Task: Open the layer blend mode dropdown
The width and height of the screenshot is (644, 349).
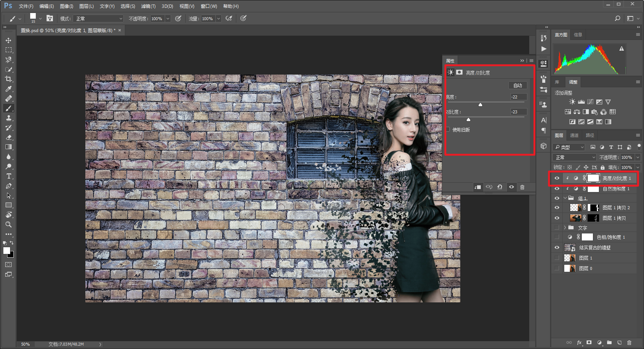Action: pyautogui.click(x=574, y=157)
